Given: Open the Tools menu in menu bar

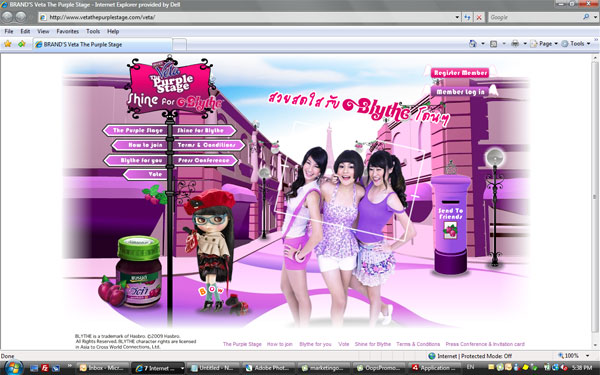Looking at the screenshot, I should tap(93, 31).
